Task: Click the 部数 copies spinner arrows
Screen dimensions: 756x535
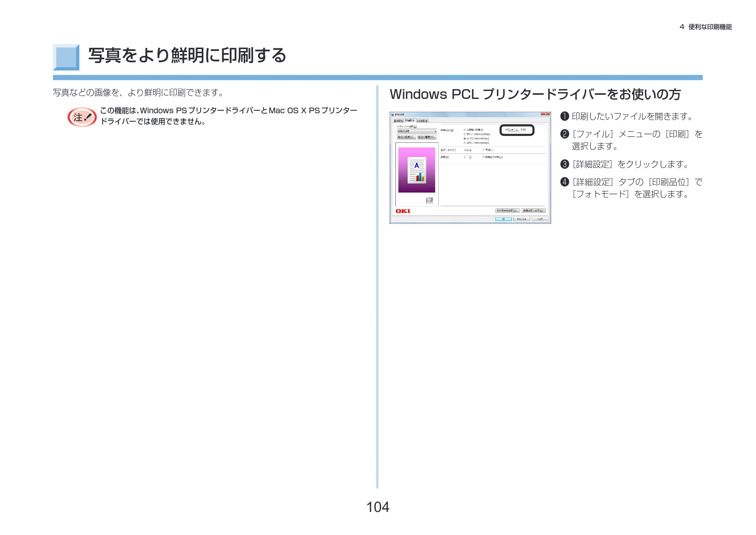Action: (x=470, y=157)
